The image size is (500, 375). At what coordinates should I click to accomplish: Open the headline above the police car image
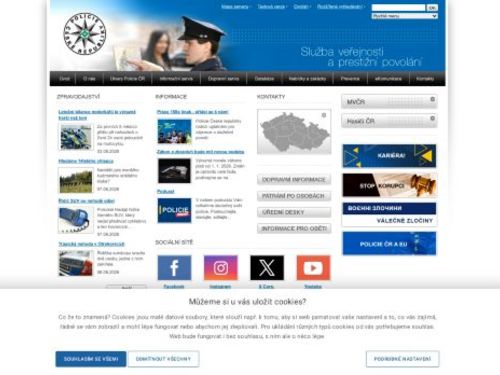[x=91, y=244]
